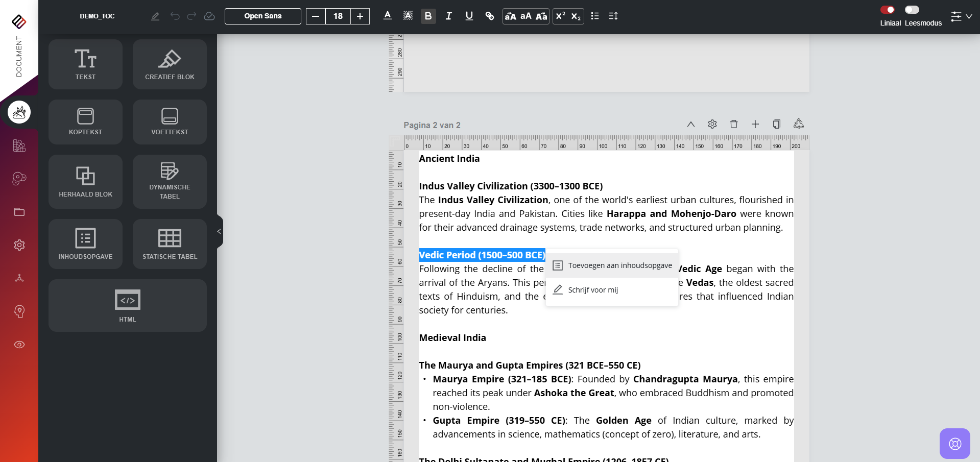Add a Statische Tabel block
Screen dimensions: 980x462
(170, 244)
